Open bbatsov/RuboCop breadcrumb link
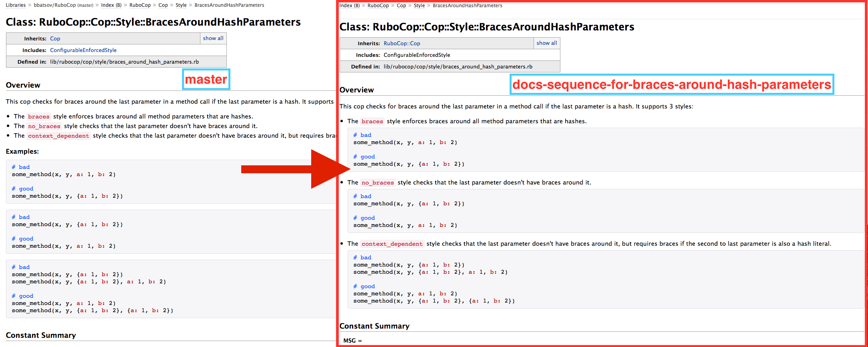 coord(63,5)
